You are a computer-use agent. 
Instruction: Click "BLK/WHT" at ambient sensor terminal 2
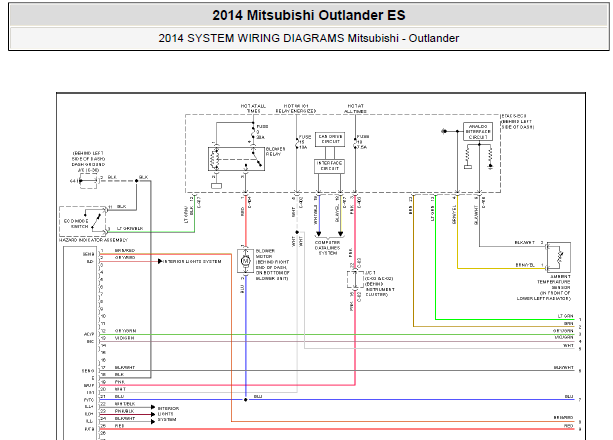coord(525,243)
